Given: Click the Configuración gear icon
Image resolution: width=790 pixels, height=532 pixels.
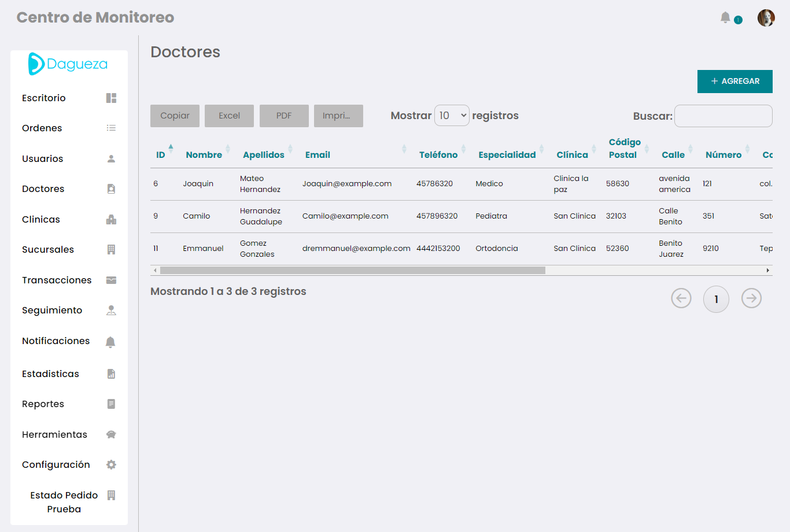Looking at the screenshot, I should [x=110, y=465].
